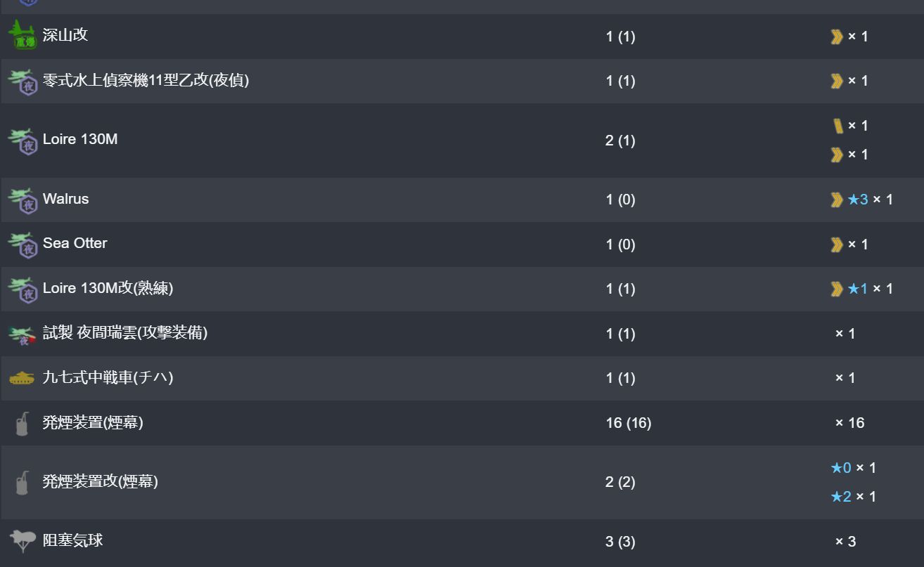The height and width of the screenshot is (567, 924).
Task: Click the seaplane icon beside Loire 130M
Action: coord(23,141)
